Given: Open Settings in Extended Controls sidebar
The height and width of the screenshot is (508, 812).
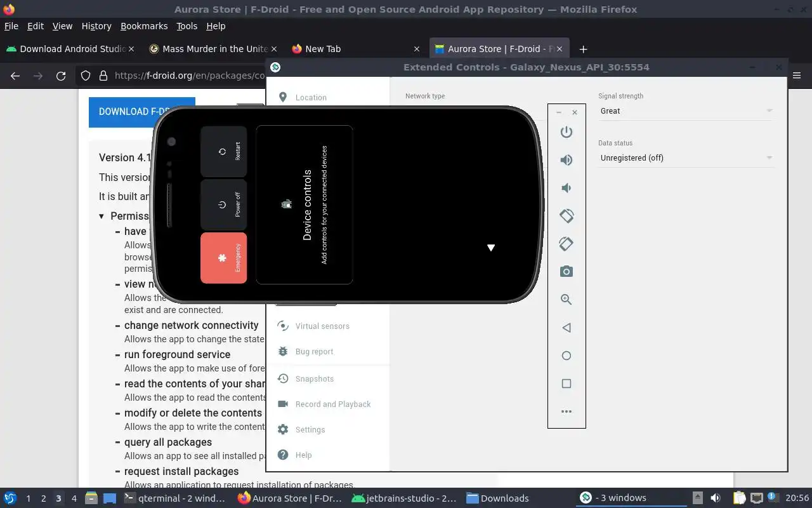Looking at the screenshot, I should coord(310,430).
